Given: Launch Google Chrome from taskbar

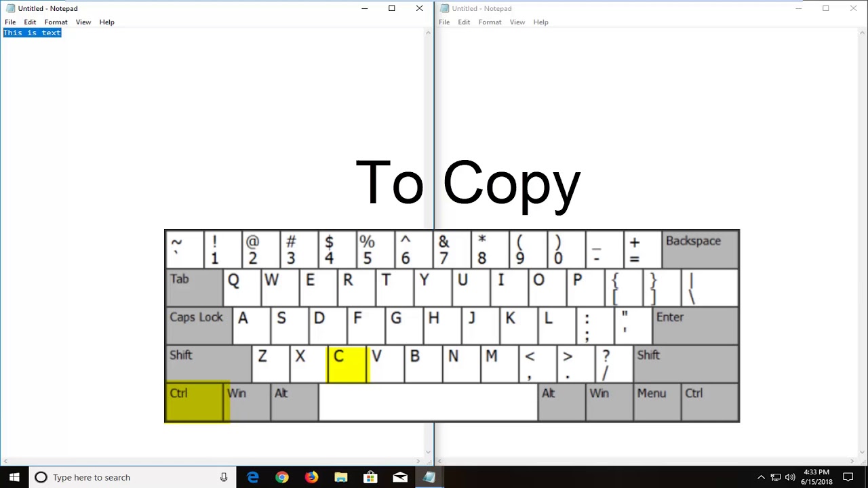Looking at the screenshot, I should coord(281,477).
